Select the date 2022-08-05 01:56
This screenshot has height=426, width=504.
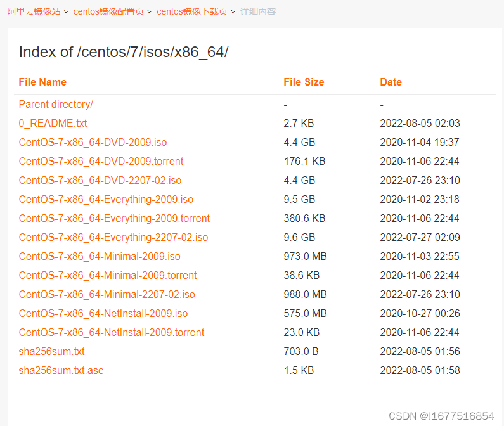coord(420,351)
